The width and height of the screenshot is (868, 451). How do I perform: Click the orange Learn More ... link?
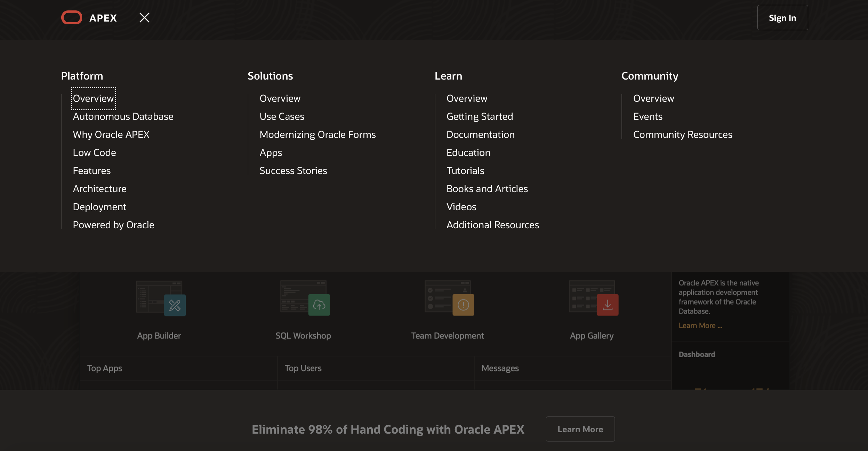point(700,326)
